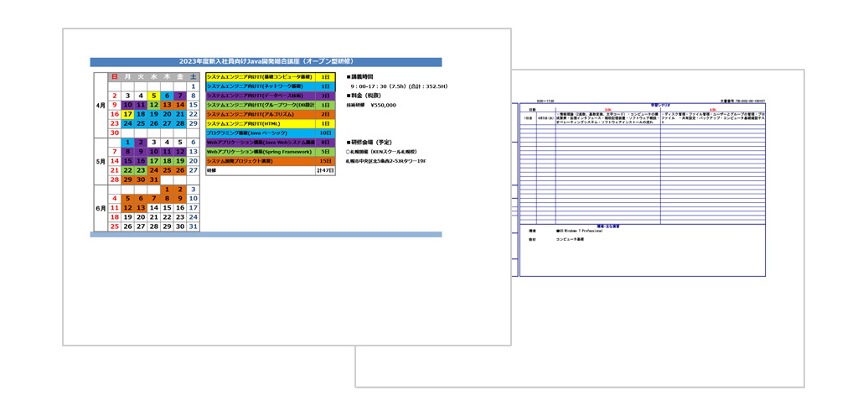The width and height of the screenshot is (868, 416).
Task: Click blue ネットワーク基礎 course row
Action: pos(270,86)
